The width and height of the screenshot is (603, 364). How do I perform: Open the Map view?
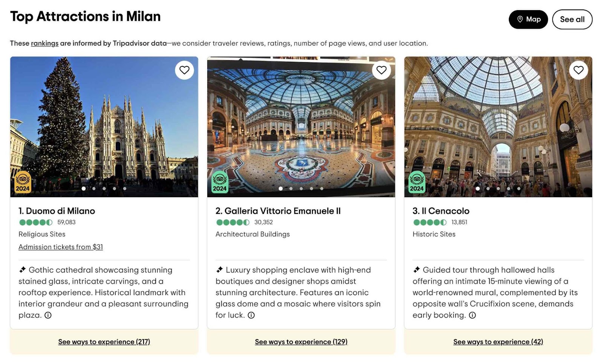528,19
